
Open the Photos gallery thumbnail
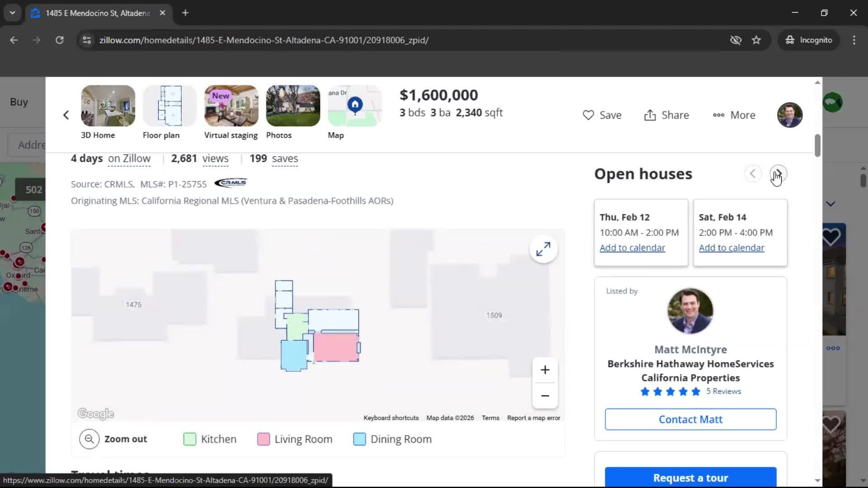click(292, 106)
